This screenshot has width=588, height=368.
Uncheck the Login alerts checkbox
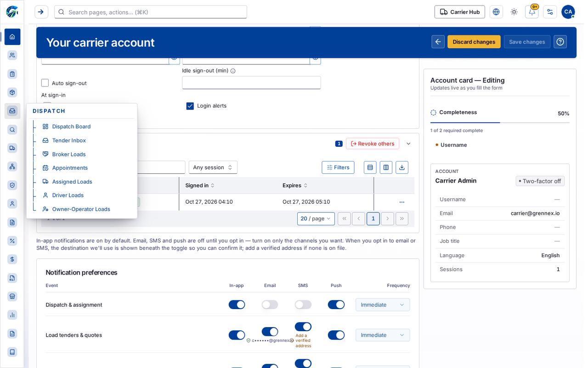tap(190, 106)
